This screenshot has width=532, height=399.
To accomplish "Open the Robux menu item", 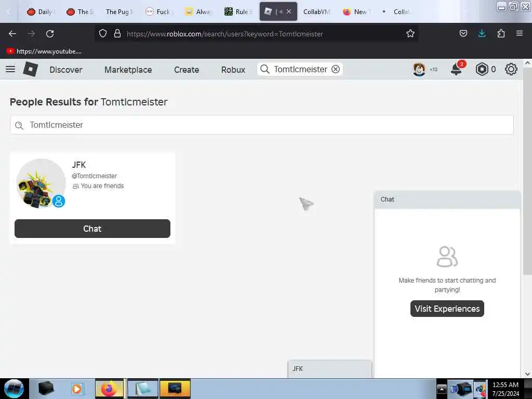I will point(233,70).
